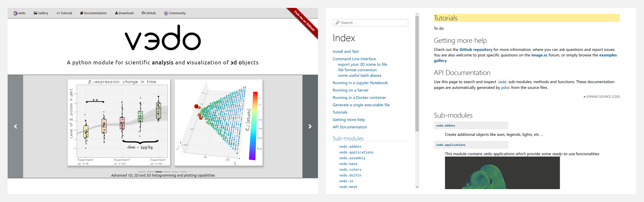Open vedo.base in sidebar list

[348, 164]
